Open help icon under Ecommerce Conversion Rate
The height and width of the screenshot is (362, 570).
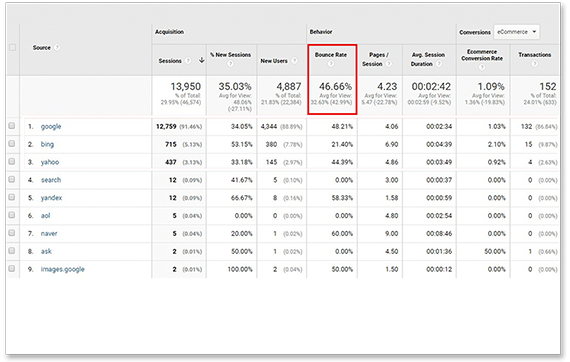coord(482,67)
